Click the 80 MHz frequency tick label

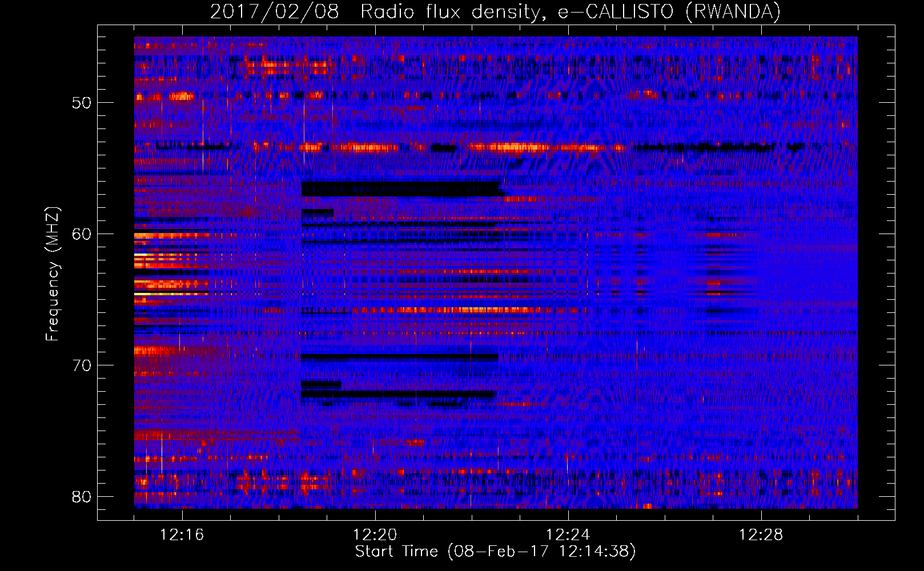pos(82,497)
